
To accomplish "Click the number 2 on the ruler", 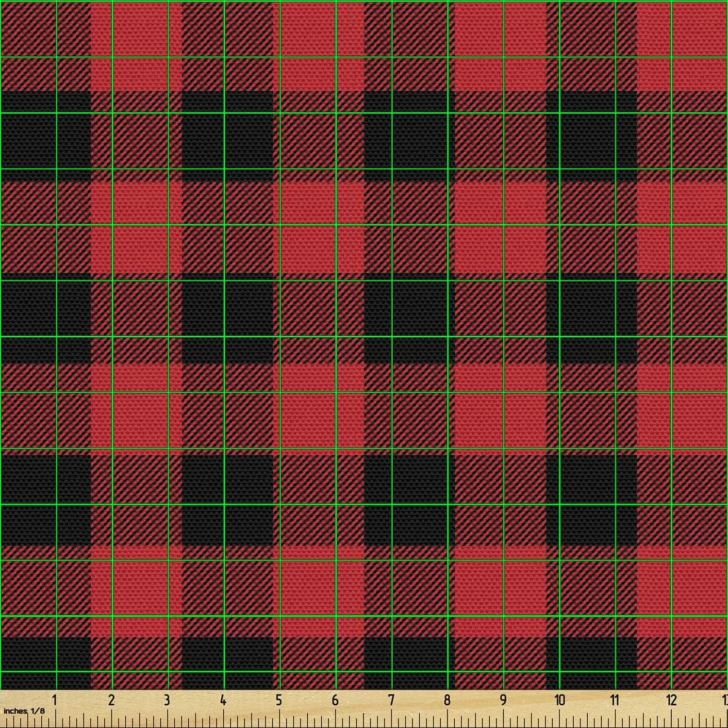I will pyautogui.click(x=111, y=700).
